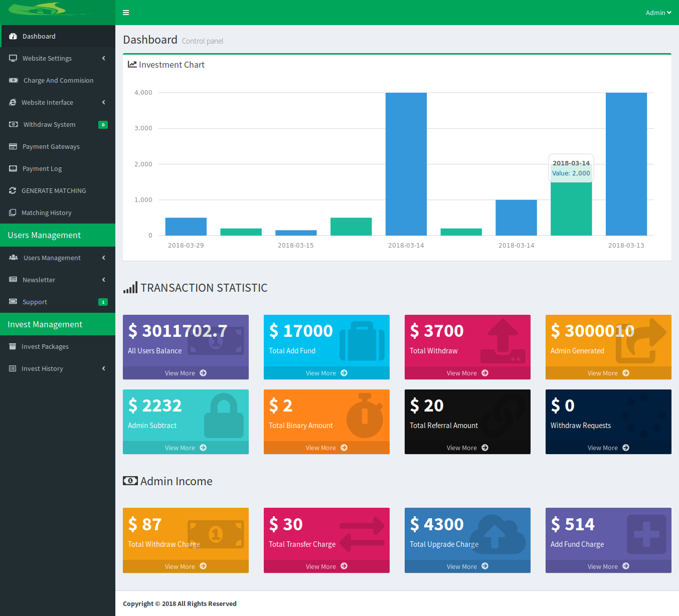Viewport: 679px width, 616px height.
Task: Open the Admin user dropdown
Action: click(658, 13)
